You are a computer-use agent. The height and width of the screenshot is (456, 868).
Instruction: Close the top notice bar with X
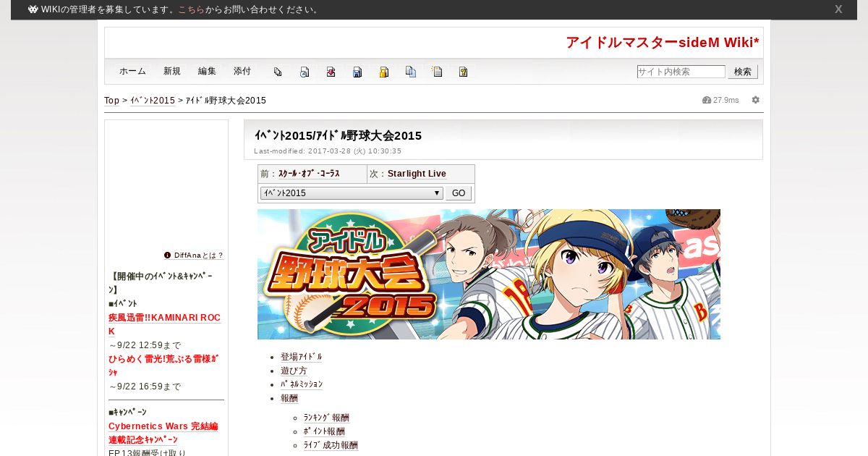pyautogui.click(x=838, y=9)
